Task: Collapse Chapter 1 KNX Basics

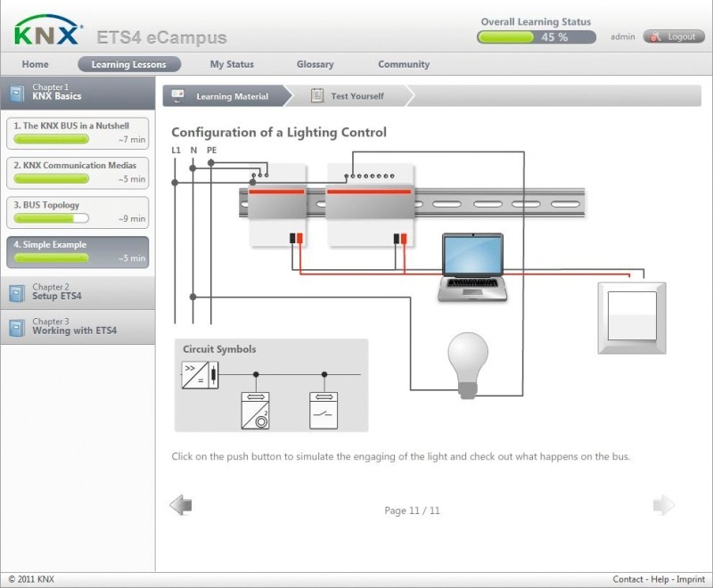Action: point(78,93)
